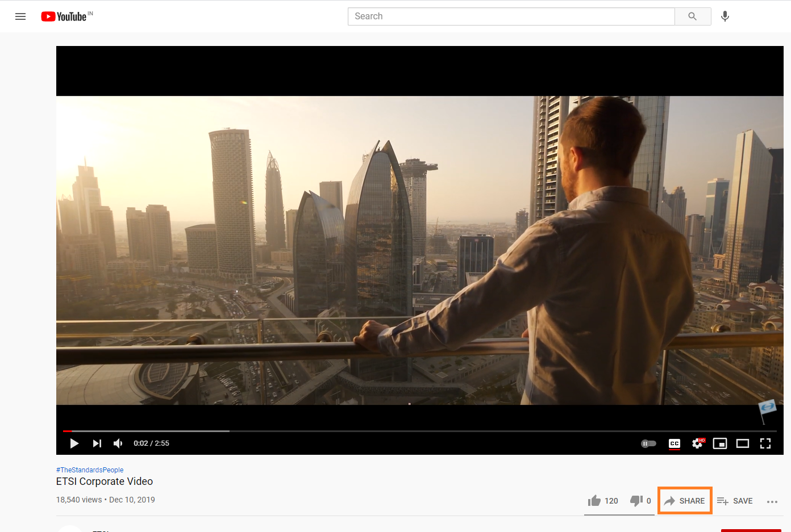Click the 18,540 views date text
Screen dimensions: 791x532
pos(106,500)
